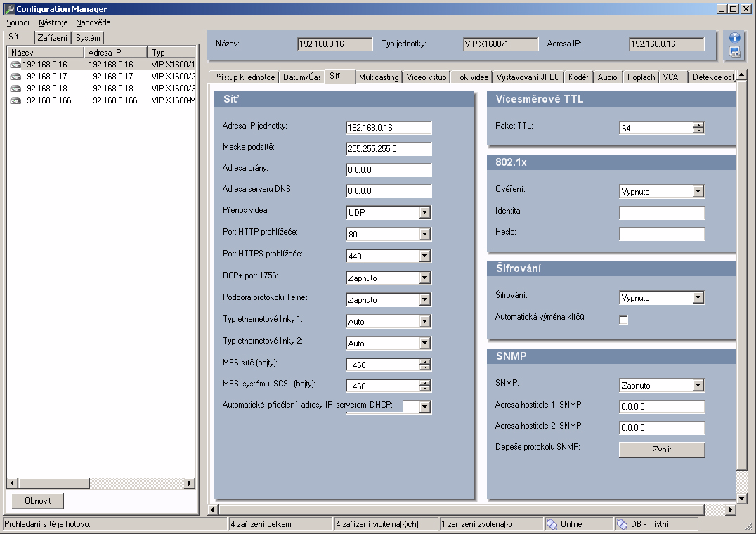The image size is (756, 534).
Task: Sort device list by Typ column
Action: point(171,53)
